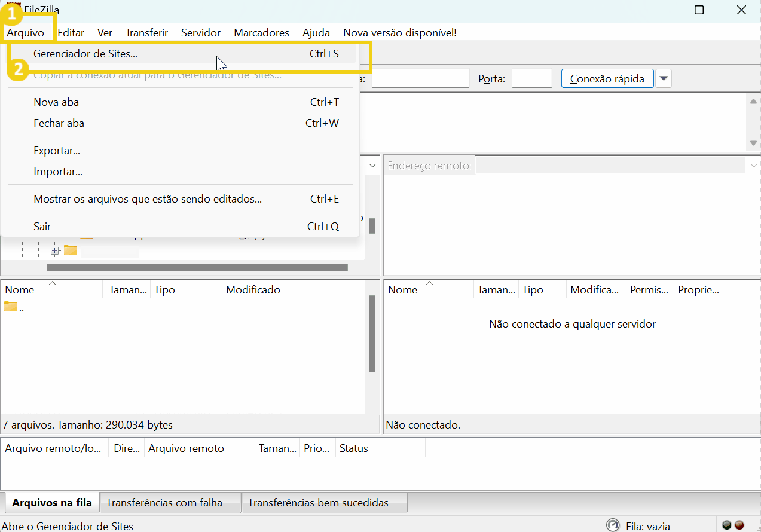Image resolution: width=761 pixels, height=532 pixels.
Task: Click the 'Conexão rápida' button
Action: pos(607,79)
